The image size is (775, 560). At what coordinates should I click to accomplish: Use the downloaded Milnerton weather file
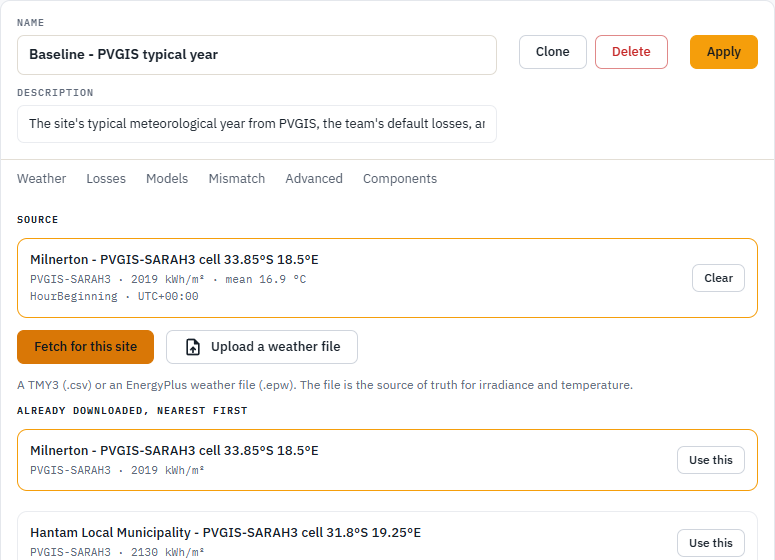pos(711,460)
